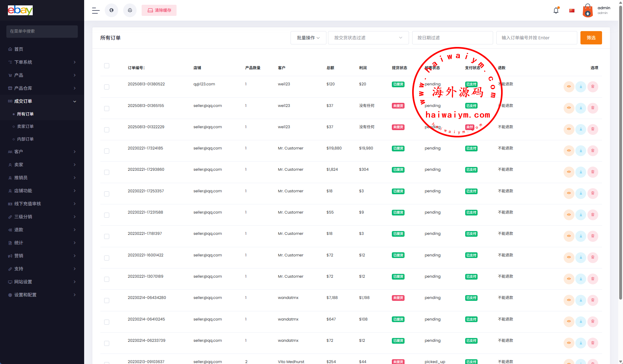
Task: View order 20250813-01380522 with eye icon
Action: (569, 87)
